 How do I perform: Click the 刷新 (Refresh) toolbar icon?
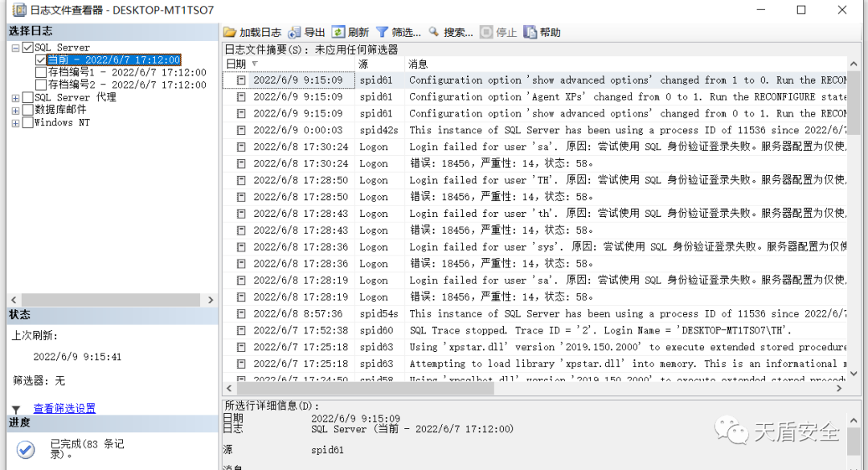click(x=338, y=32)
